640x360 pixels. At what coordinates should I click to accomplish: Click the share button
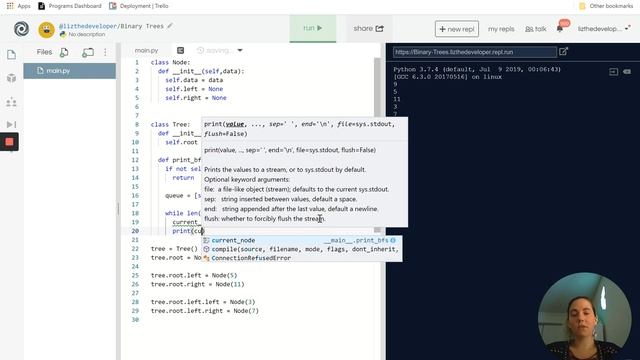(369, 28)
